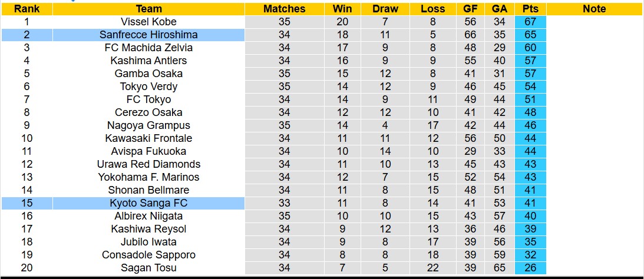The image size is (644, 279).
Task: Sort standings by the Pts header
Action: click(x=530, y=9)
